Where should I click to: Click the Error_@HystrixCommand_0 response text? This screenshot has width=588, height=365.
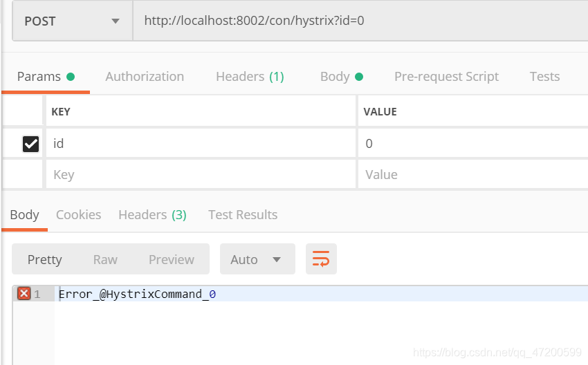tap(137, 294)
